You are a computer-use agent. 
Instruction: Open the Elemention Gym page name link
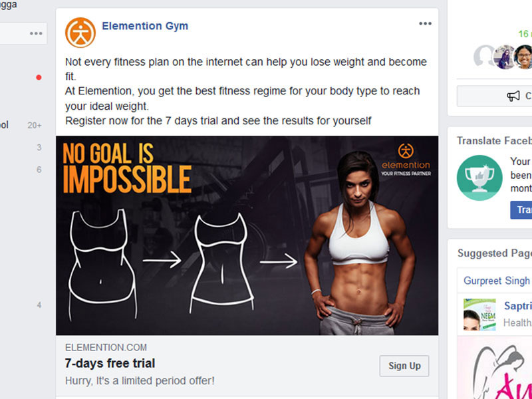pos(145,26)
